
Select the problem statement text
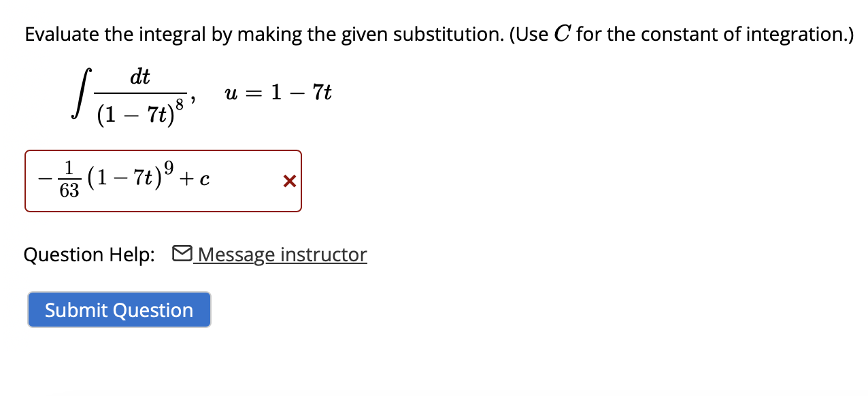click(435, 33)
